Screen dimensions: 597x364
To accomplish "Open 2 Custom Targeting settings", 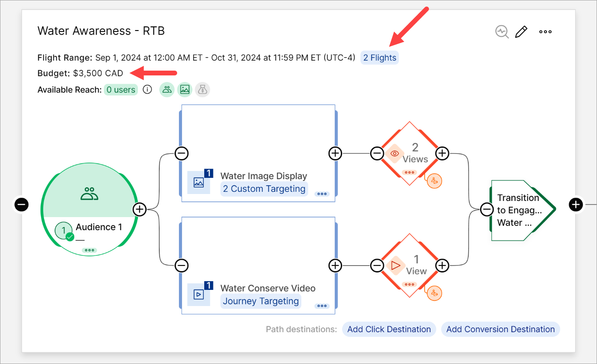I will pos(264,189).
